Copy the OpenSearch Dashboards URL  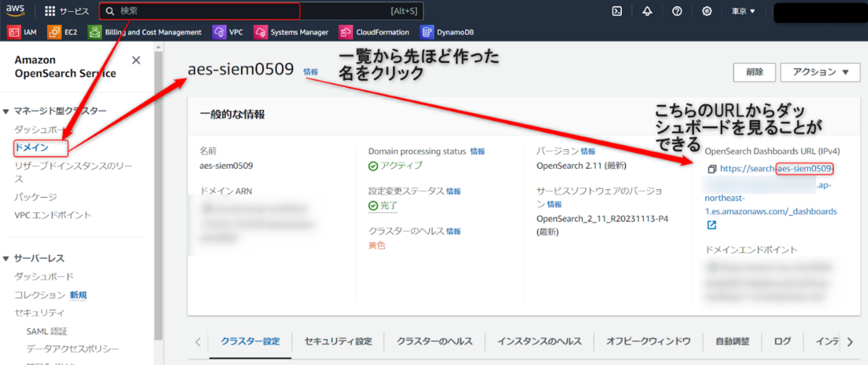pos(712,169)
